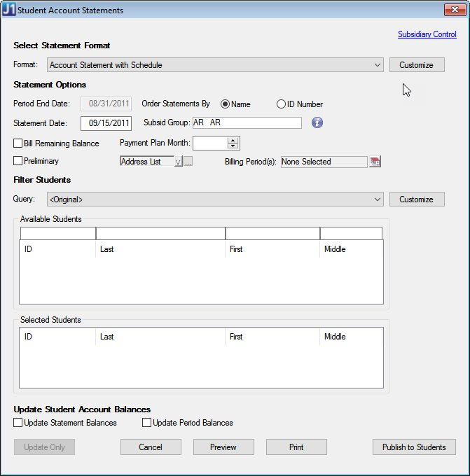Expand the Query dropdown
Screen dimensions: 470x476
[x=378, y=199]
